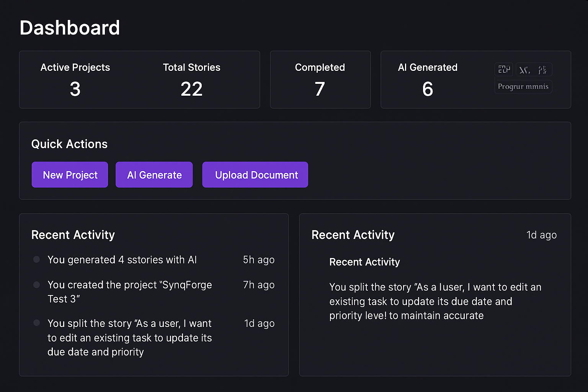Click the 7h ago timestamp

click(258, 285)
